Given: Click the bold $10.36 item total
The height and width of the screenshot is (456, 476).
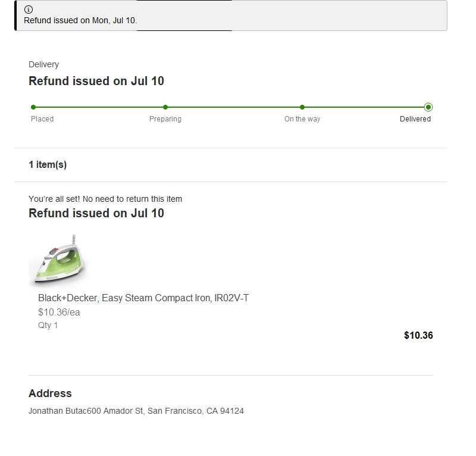Looking at the screenshot, I should 418,335.
